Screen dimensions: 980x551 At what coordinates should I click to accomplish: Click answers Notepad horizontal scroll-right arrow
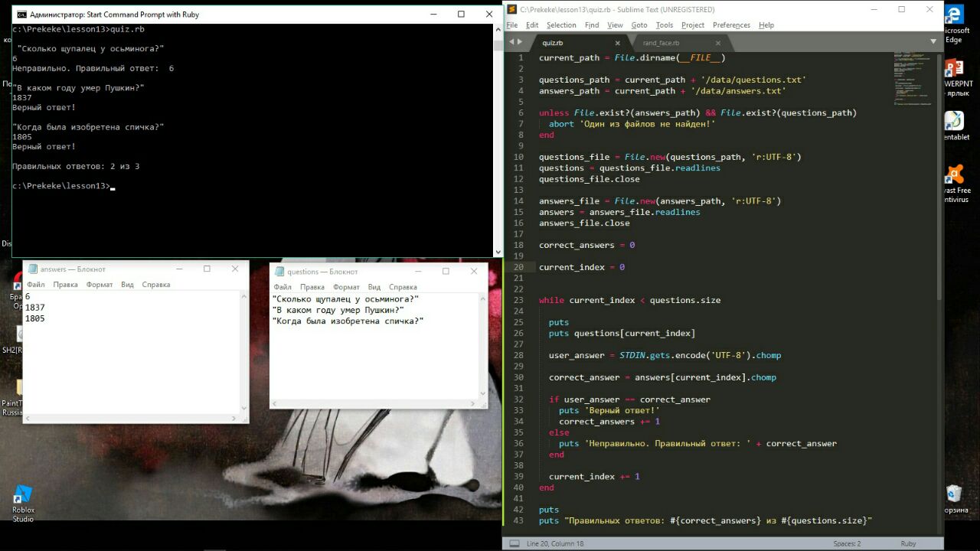pyautogui.click(x=234, y=418)
